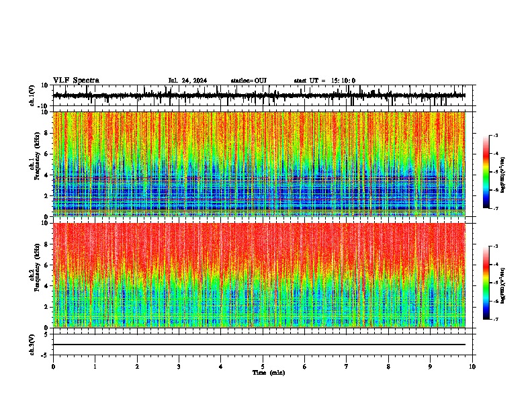Click the color bar beside ch.2 spectrogram

tap(486, 283)
